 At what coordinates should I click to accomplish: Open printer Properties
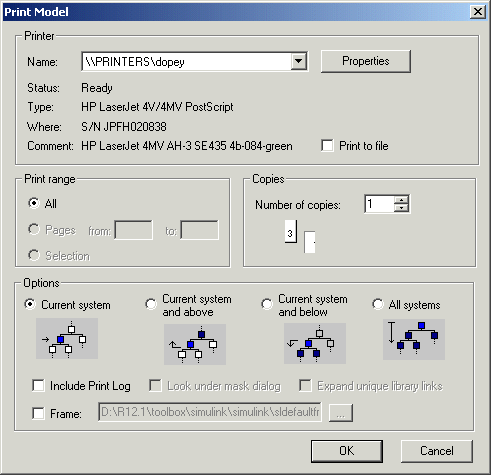pyautogui.click(x=366, y=61)
